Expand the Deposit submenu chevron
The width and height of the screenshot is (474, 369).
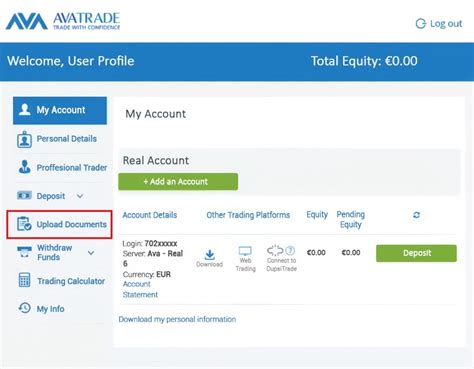[80, 196]
